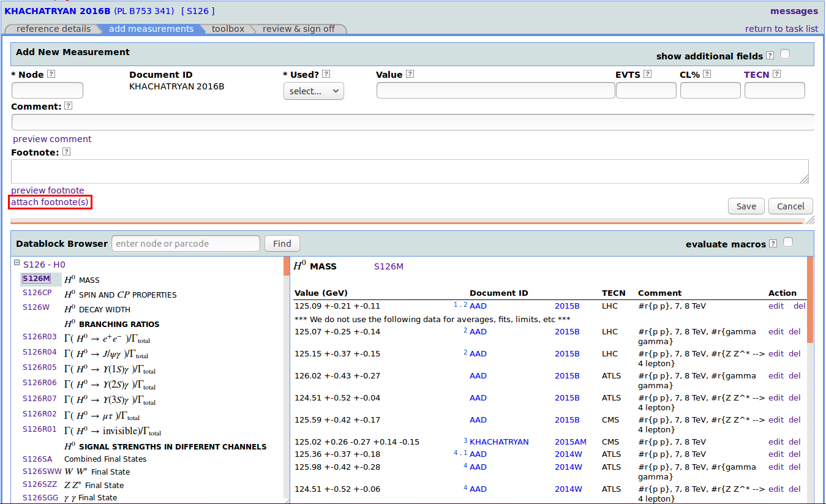Open help icon beside EVTS label
Viewport: 826px width, 504px height.
[648, 74]
